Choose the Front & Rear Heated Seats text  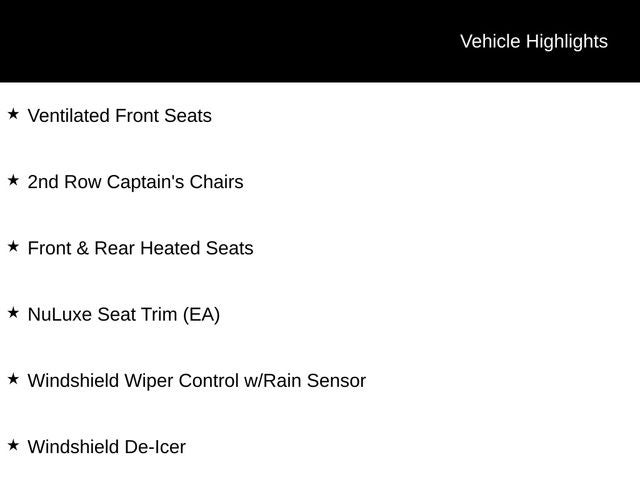click(140, 248)
